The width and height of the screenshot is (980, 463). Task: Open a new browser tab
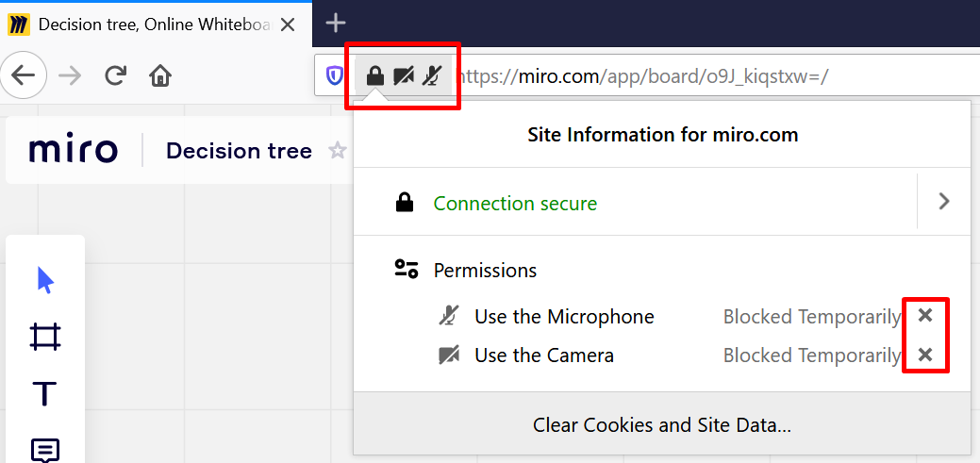point(336,24)
